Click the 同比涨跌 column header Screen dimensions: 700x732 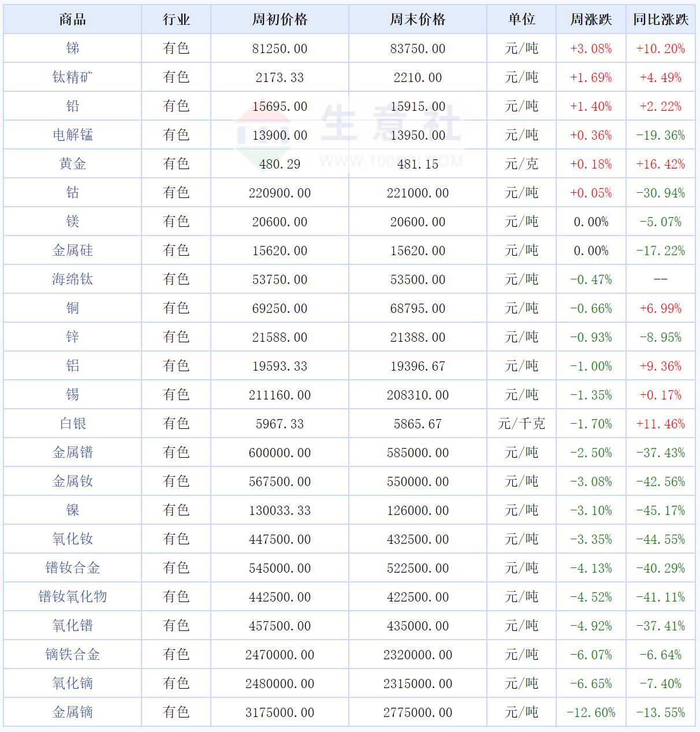click(x=661, y=20)
